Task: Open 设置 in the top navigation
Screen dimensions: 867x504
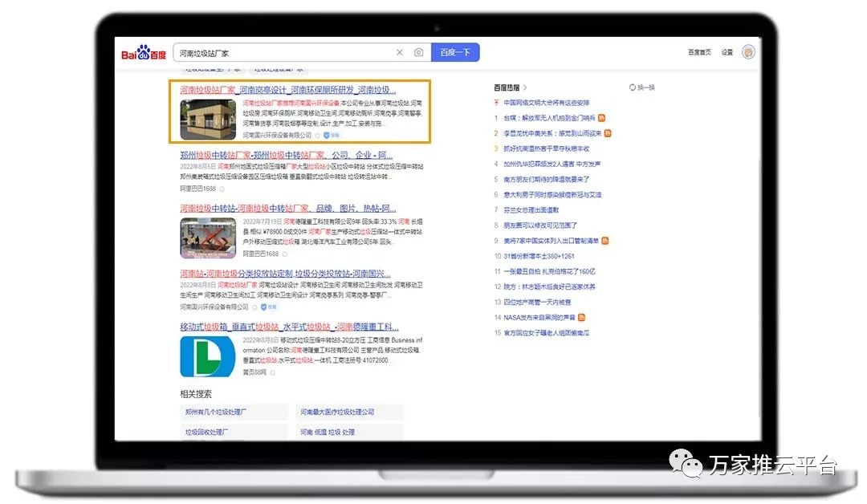Action: coord(727,53)
